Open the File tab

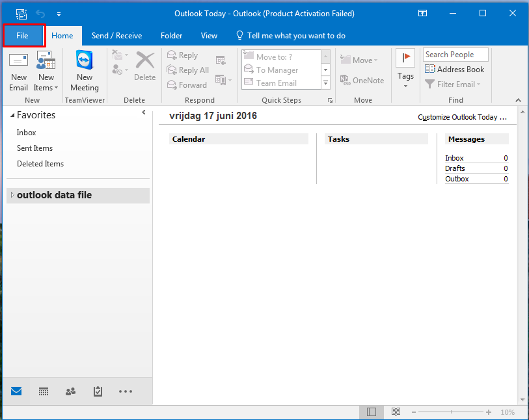coord(22,36)
